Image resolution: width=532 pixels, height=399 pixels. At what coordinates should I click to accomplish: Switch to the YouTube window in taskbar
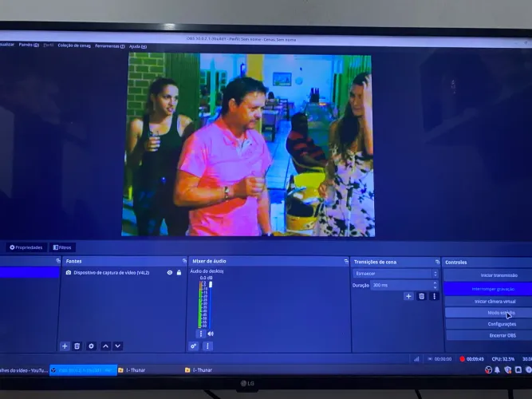click(x=24, y=370)
